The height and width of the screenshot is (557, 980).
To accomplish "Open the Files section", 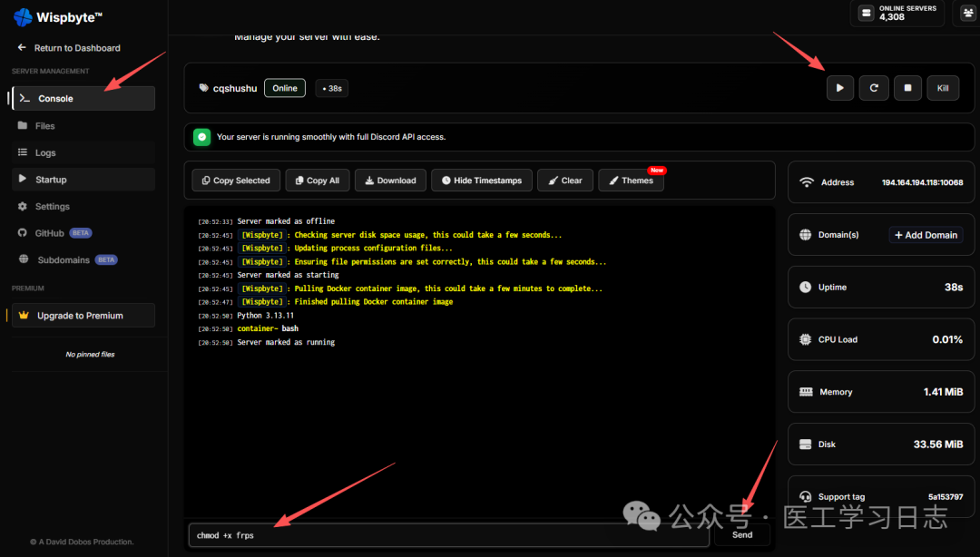I will pos(83,126).
